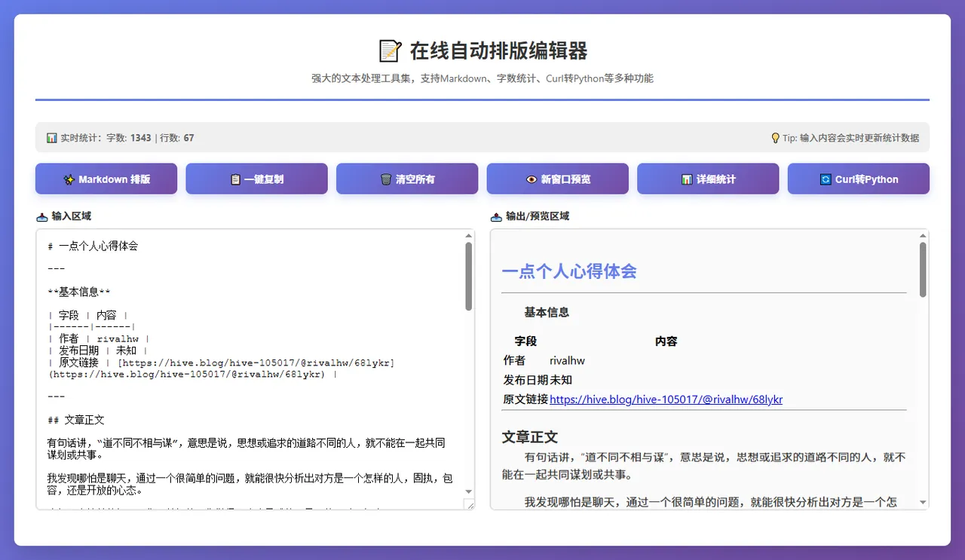Screen dimensions: 965x560
Task: Click the 发布日期 cell in the preview table
Action: 525,380
